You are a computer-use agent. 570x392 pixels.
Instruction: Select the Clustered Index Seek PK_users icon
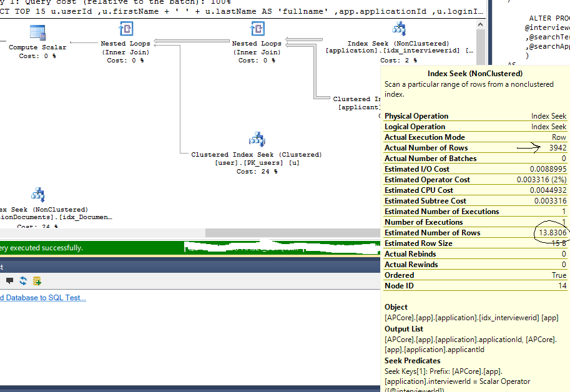[x=257, y=139]
